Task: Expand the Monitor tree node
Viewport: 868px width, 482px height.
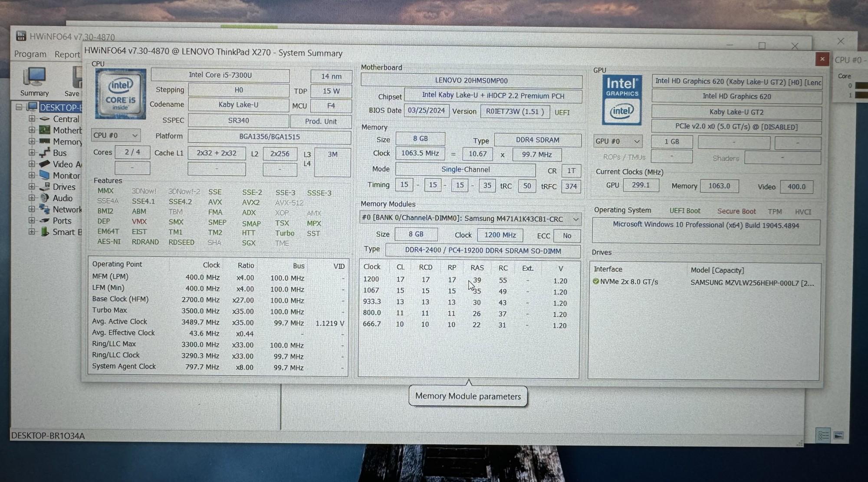Action: point(32,175)
